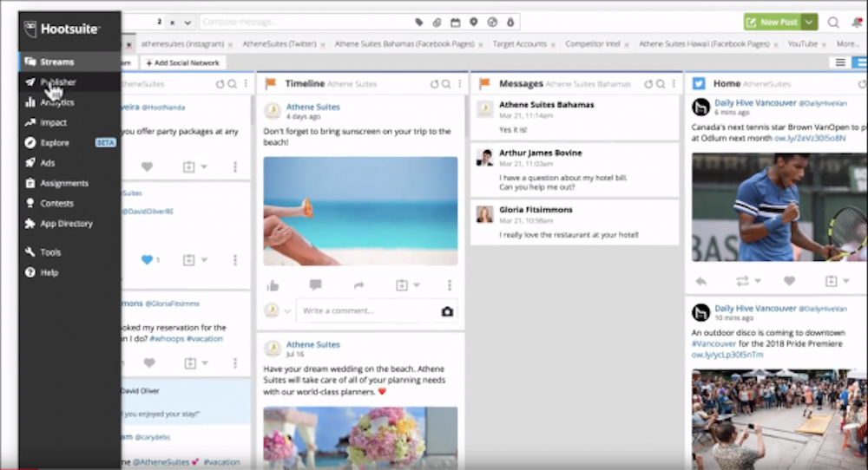
Task: Click the Share arrow under the beach photo
Action: pyautogui.click(x=358, y=285)
